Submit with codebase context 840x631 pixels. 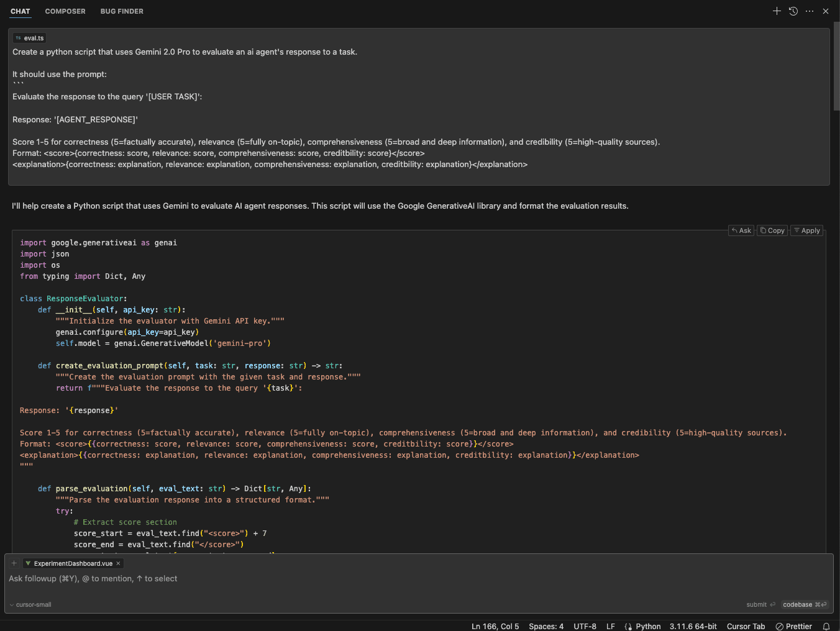805,605
